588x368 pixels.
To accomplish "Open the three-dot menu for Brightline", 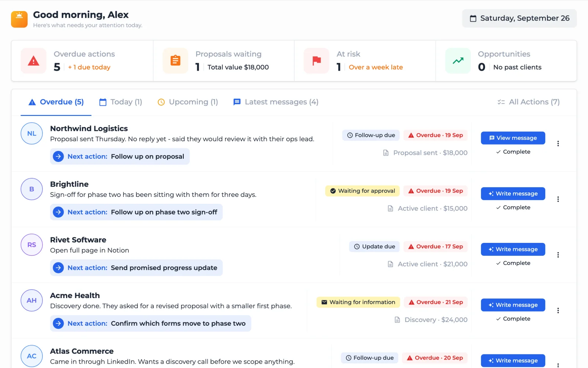I will [x=558, y=199].
